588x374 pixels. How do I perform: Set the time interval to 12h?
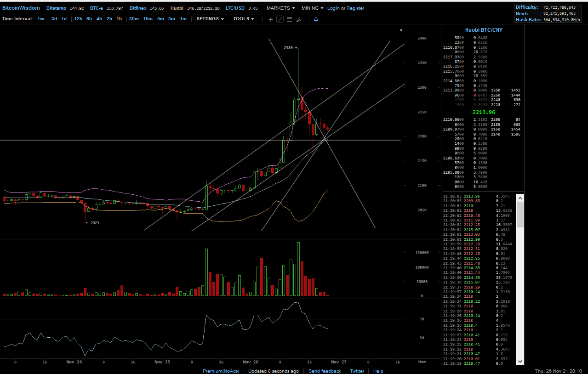tap(78, 19)
